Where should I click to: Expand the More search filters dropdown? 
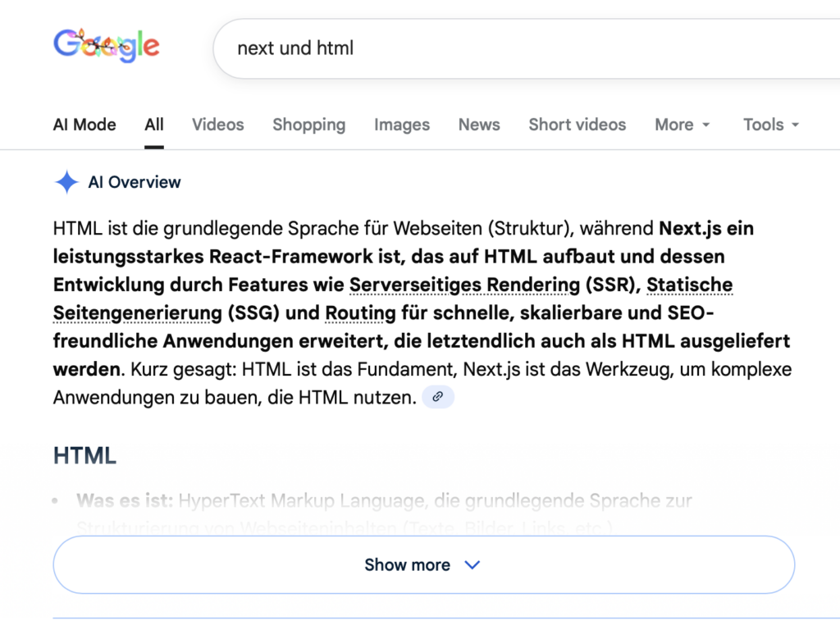(682, 125)
